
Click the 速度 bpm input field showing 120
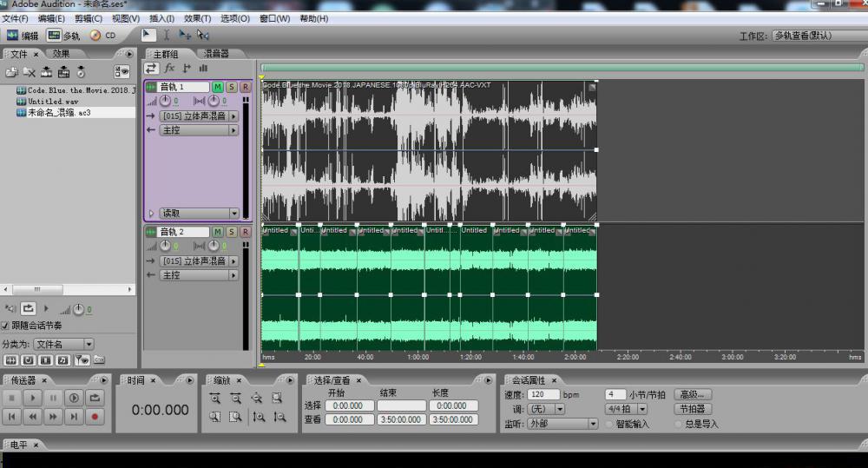point(543,395)
